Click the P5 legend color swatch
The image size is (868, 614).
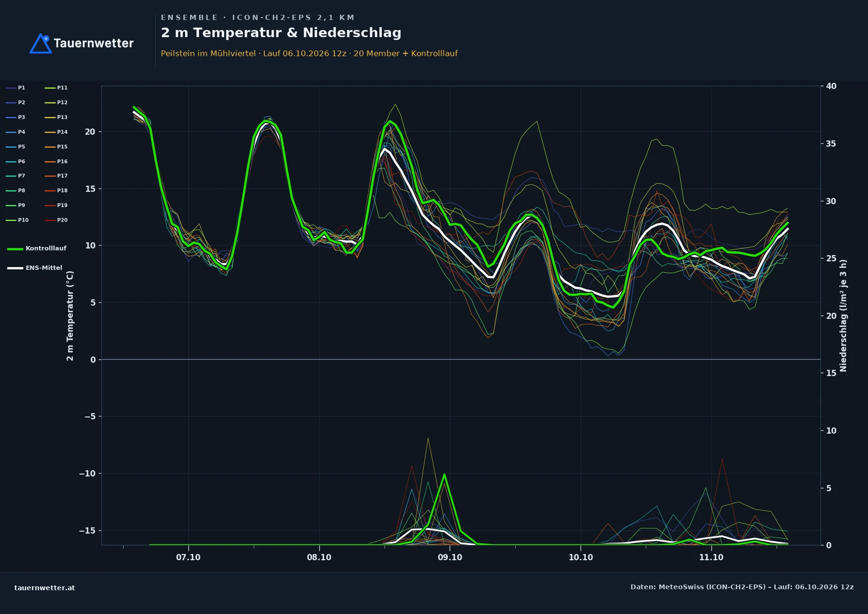(11, 147)
